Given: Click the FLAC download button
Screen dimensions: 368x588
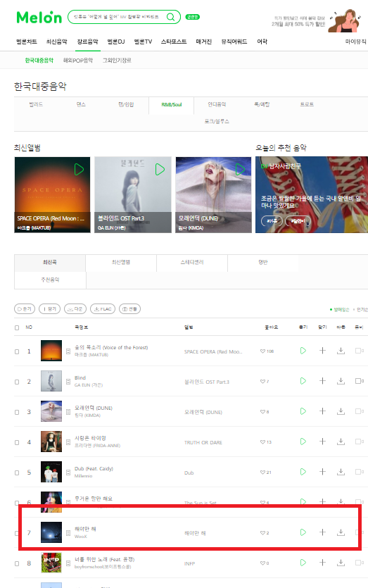Looking at the screenshot, I should click(103, 309).
